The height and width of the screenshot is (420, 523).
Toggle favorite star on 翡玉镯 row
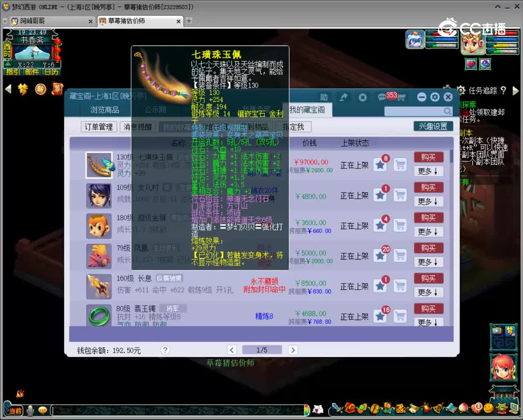point(380,316)
